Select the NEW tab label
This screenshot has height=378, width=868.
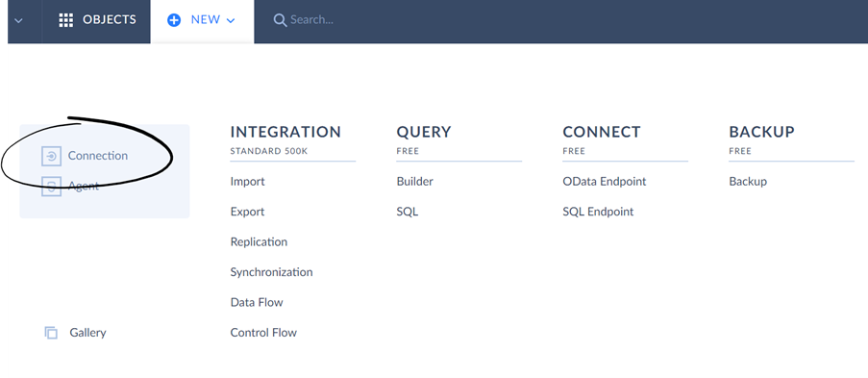coord(206,20)
